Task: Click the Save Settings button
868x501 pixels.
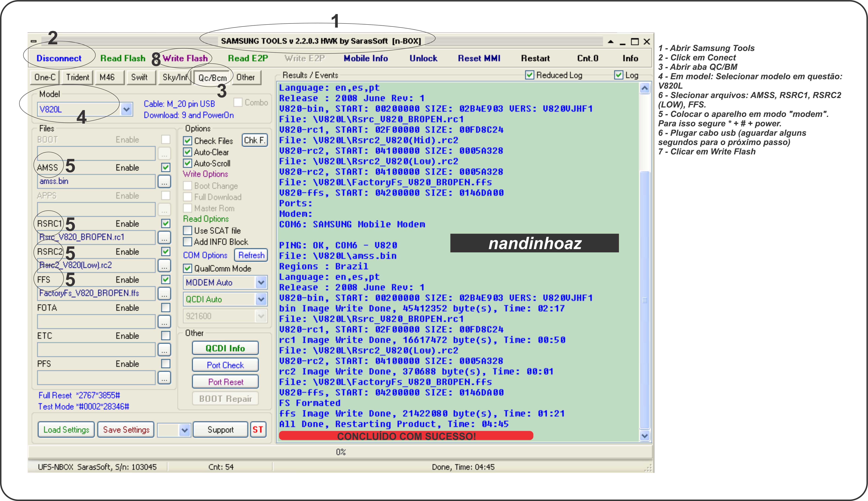Action: 126,429
